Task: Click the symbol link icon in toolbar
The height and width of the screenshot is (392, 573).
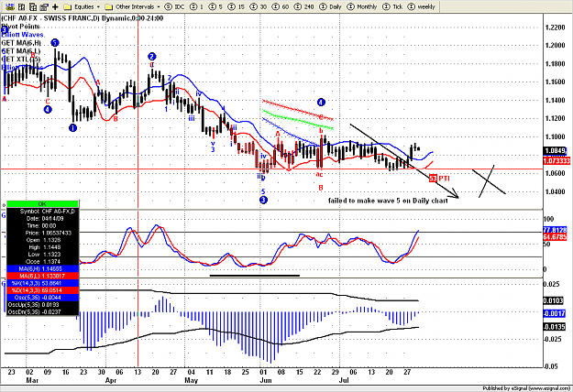Action: (10, 6)
